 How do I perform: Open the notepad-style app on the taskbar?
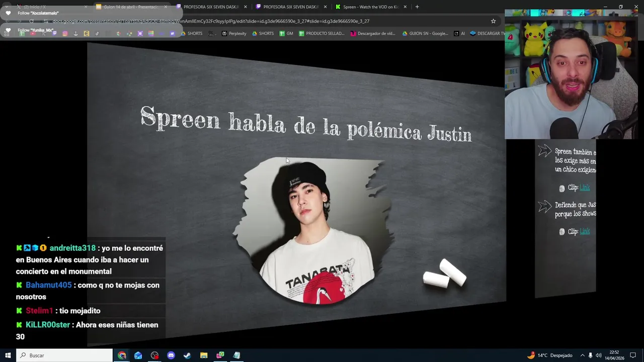click(236, 355)
